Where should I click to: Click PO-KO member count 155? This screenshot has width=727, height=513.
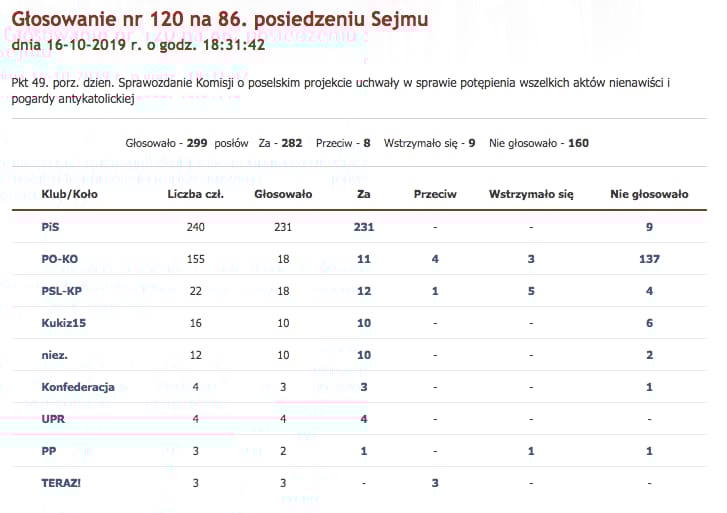195,259
